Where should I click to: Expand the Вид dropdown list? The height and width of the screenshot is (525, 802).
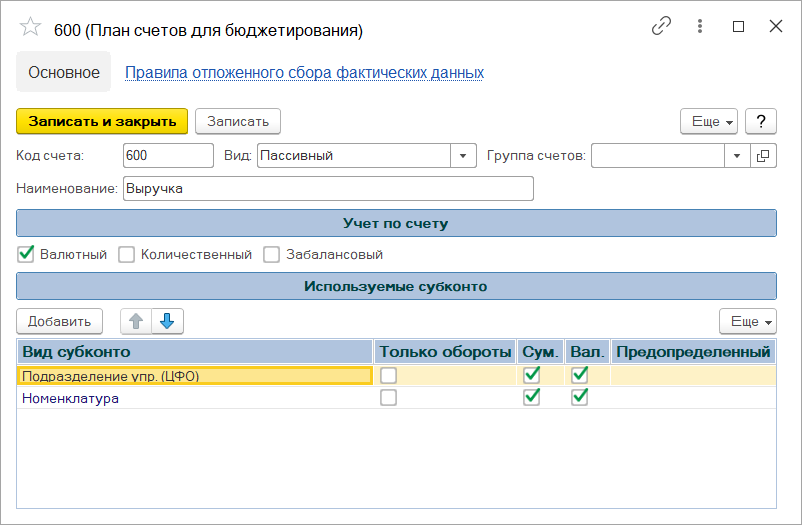tap(463, 156)
